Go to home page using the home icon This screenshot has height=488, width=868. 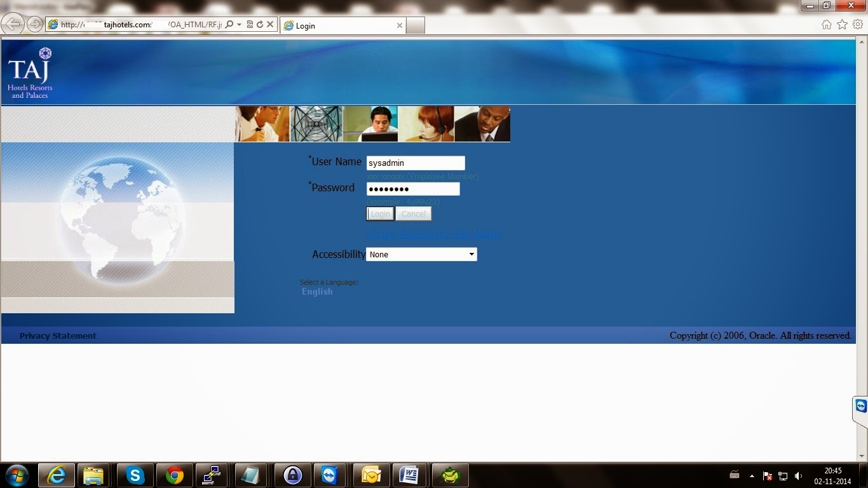click(827, 24)
